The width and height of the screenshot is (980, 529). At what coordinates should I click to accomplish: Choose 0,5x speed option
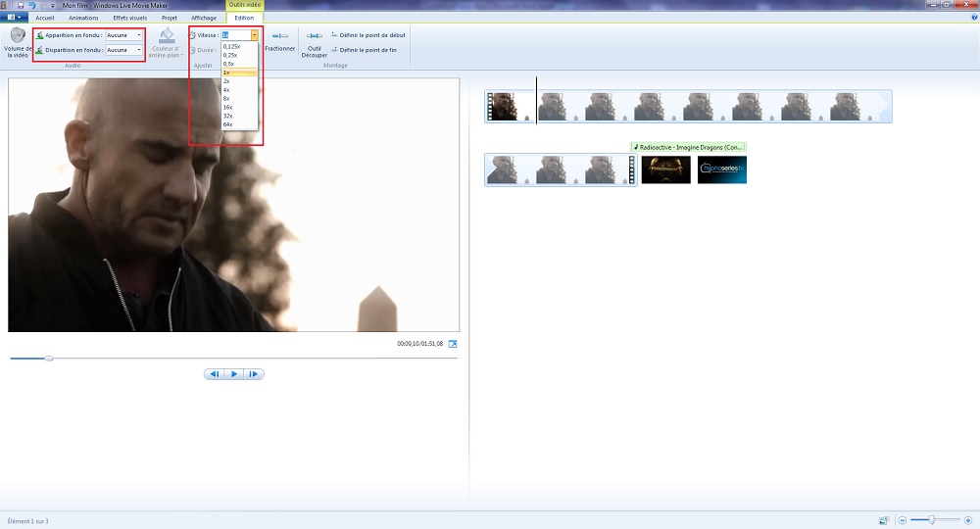click(239, 64)
